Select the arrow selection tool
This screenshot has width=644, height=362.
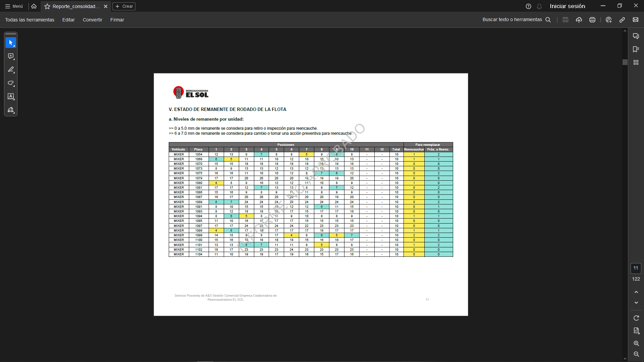pyautogui.click(x=11, y=43)
